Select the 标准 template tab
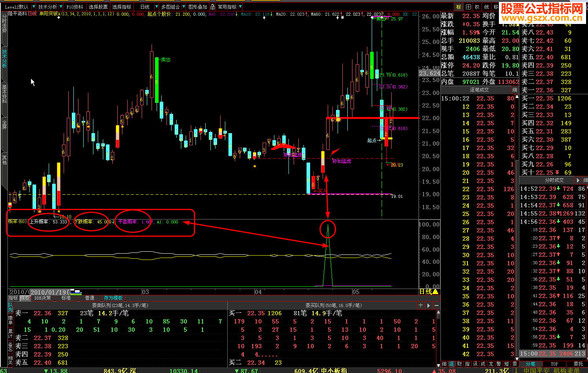 point(66,298)
